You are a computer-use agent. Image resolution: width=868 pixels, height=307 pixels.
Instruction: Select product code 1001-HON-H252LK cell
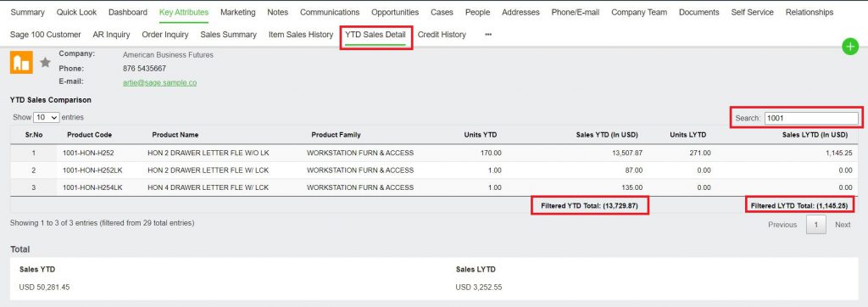coord(92,170)
